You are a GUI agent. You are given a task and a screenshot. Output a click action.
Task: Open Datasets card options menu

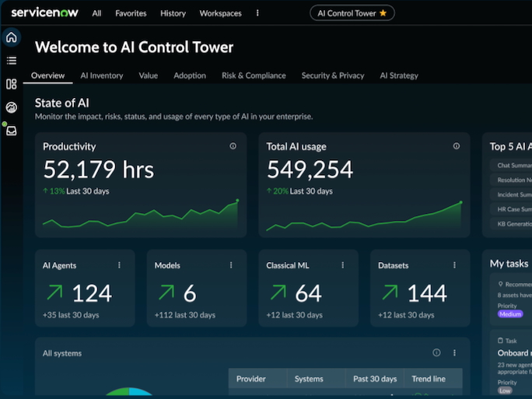(455, 265)
